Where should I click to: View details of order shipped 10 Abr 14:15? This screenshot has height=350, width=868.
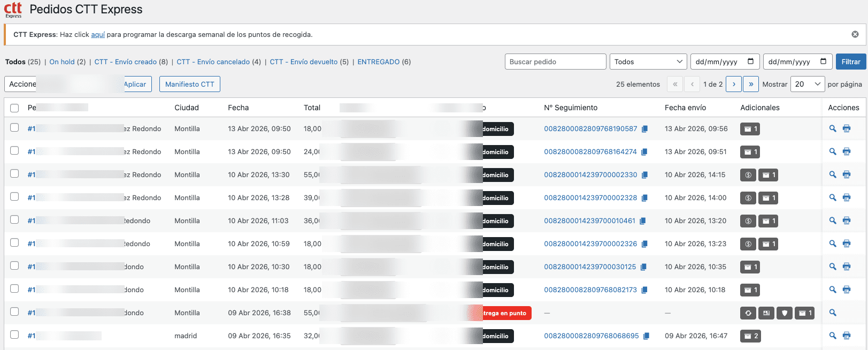coord(833,174)
